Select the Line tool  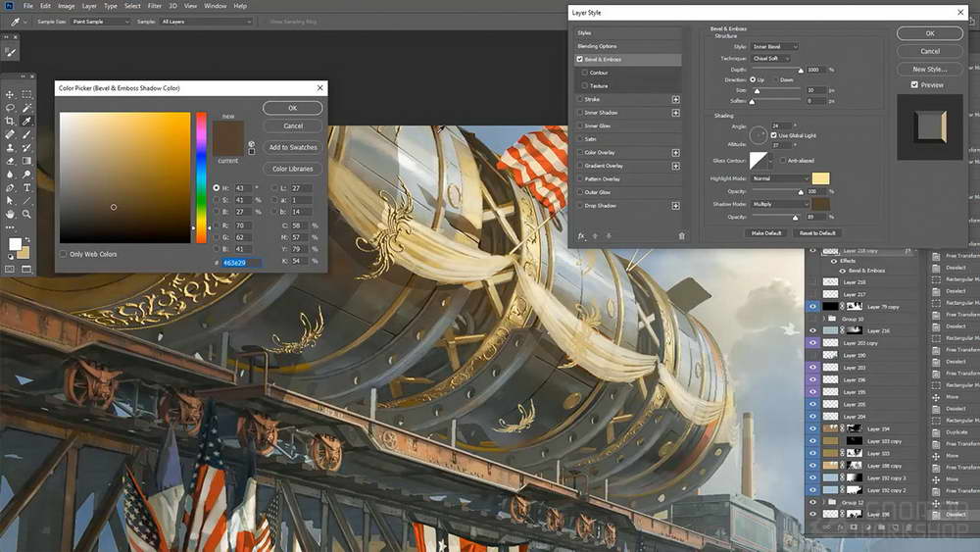(26, 201)
